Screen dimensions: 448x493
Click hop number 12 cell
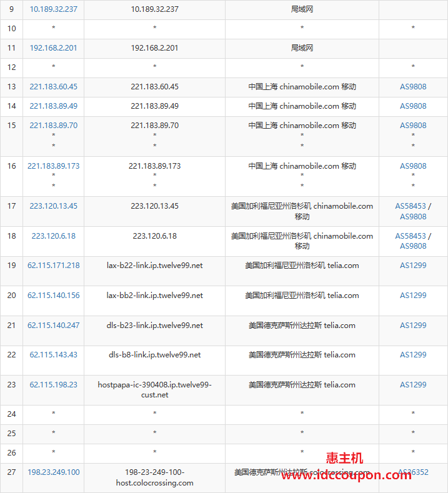point(11,67)
